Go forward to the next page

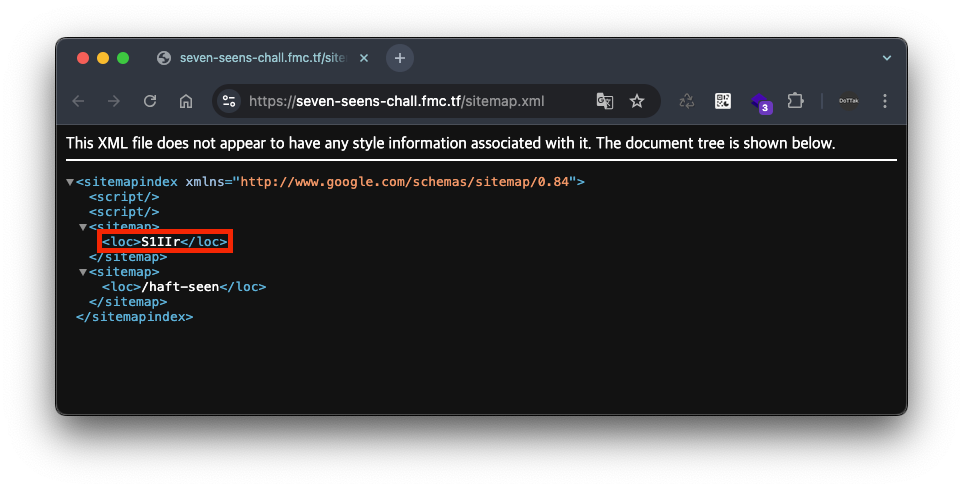tap(114, 101)
